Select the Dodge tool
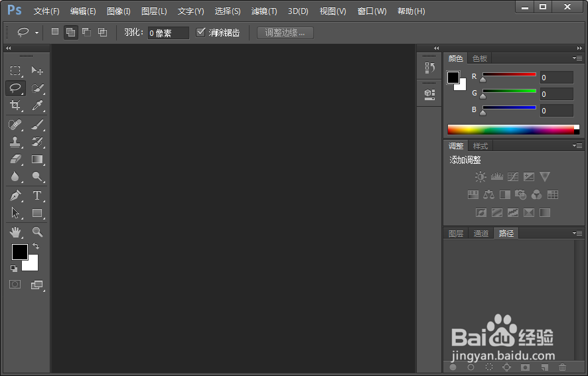This screenshot has height=376, width=588. coord(37,176)
